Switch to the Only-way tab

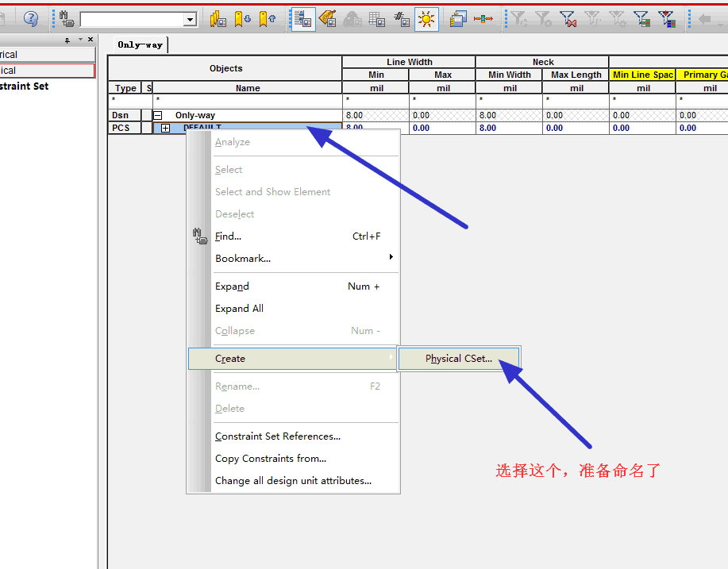tap(140, 45)
